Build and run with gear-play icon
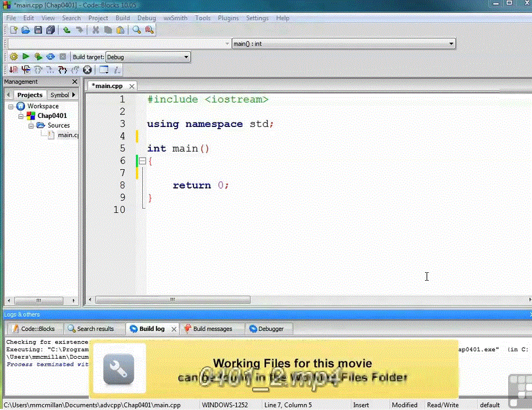The width and height of the screenshot is (532, 410). coord(38,56)
